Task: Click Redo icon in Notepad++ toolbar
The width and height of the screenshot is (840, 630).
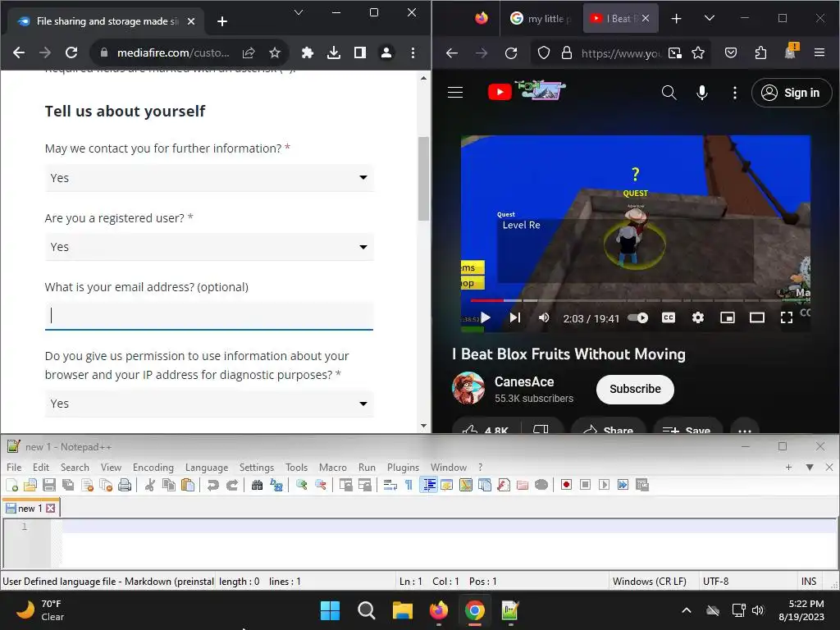Action: tap(232, 485)
